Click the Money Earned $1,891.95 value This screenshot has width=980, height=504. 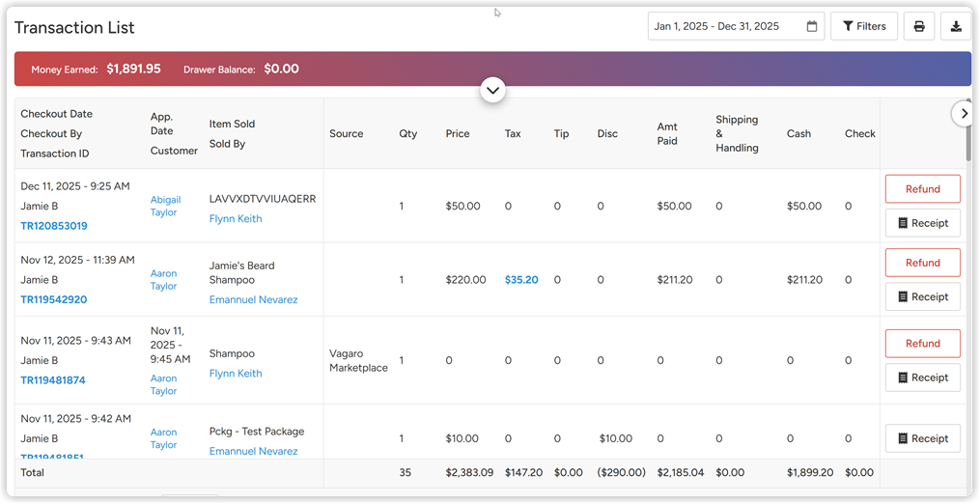click(x=133, y=69)
